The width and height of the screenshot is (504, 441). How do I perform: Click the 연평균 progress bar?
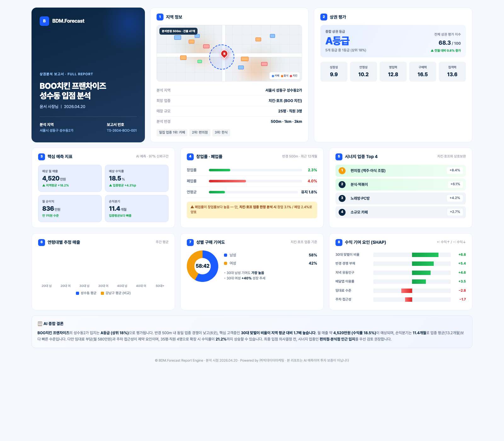click(217, 192)
